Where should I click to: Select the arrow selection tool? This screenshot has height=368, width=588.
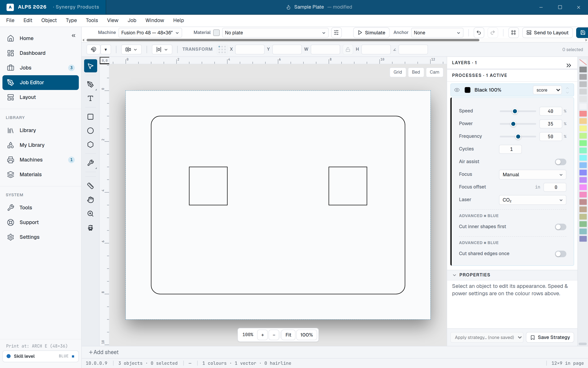(90, 66)
